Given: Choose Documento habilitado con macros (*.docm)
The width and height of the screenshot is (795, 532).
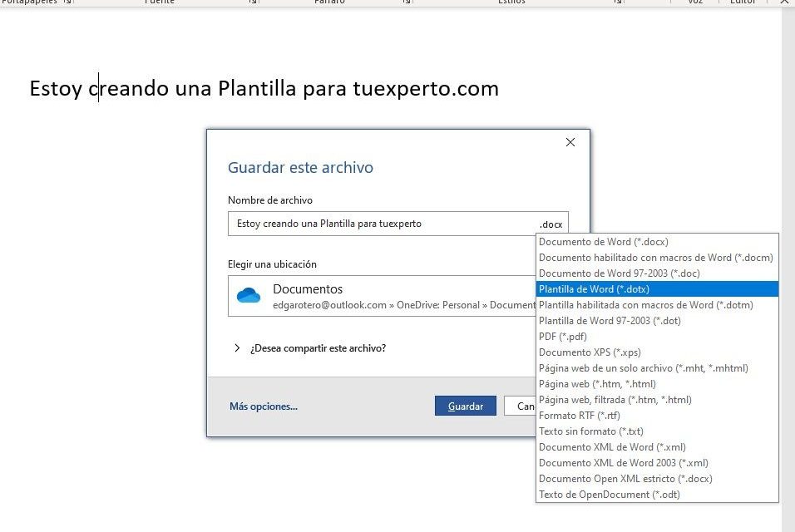Looking at the screenshot, I should 655,258.
